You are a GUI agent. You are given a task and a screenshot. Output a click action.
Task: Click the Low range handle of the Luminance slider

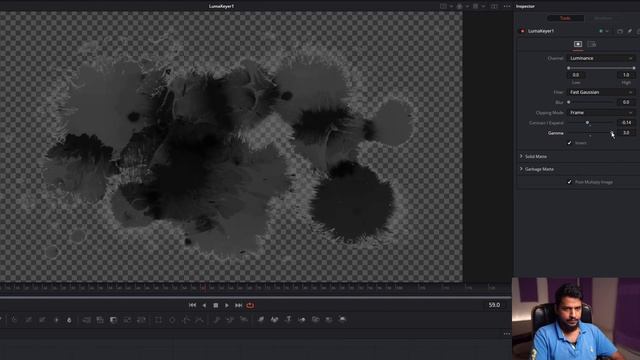coord(569,68)
